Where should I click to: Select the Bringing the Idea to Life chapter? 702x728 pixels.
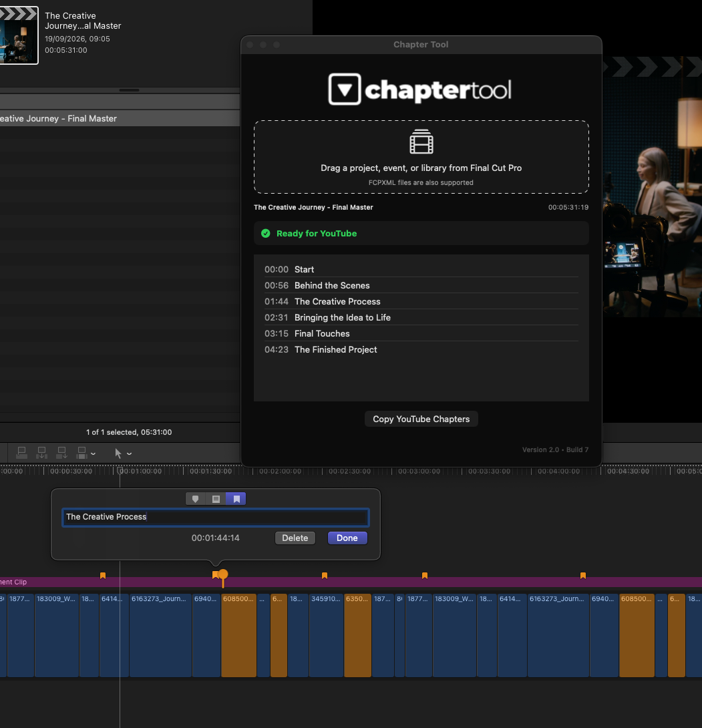pyautogui.click(x=421, y=317)
